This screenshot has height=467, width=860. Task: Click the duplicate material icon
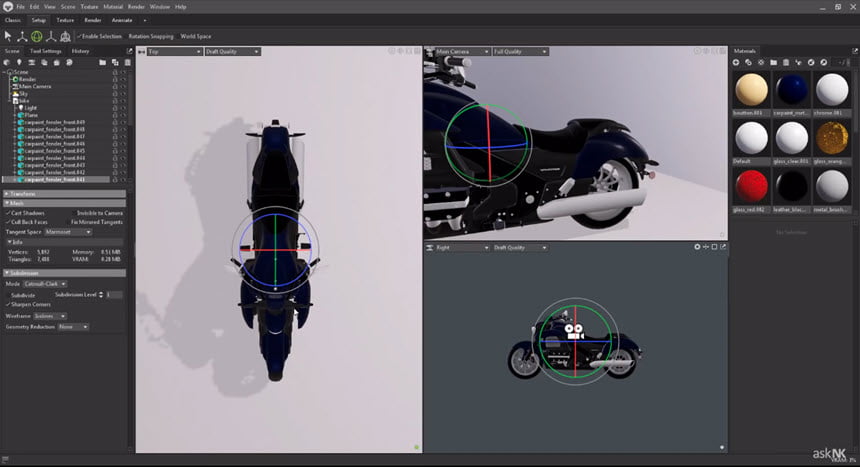point(749,63)
